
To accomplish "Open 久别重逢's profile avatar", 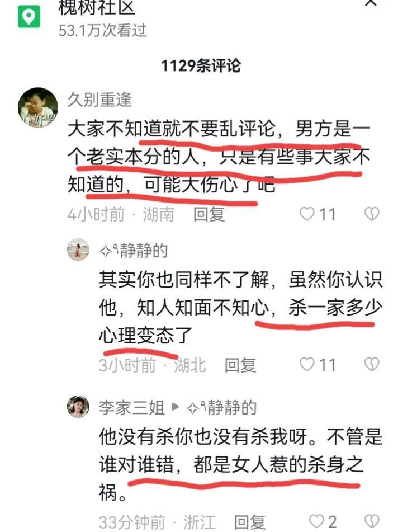I will coord(37,107).
